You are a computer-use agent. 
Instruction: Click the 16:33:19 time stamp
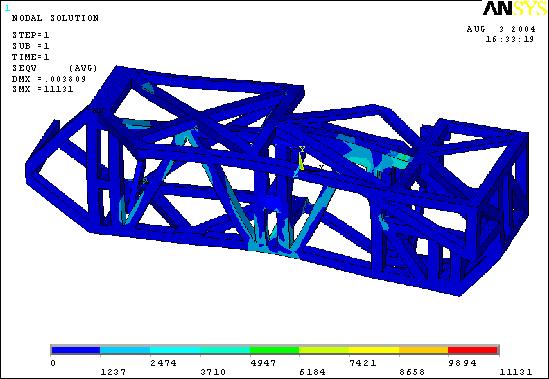click(510, 39)
